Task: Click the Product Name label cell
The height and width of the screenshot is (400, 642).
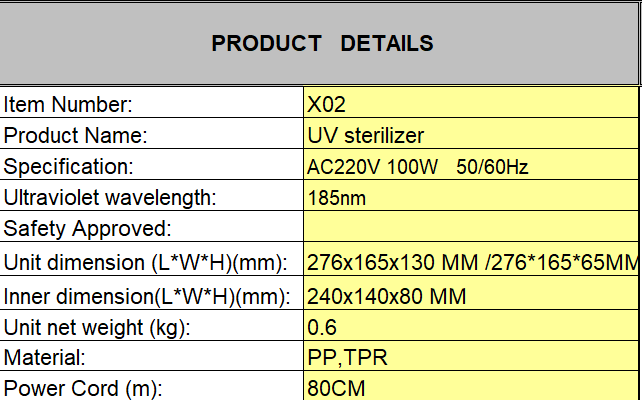Action: click(x=151, y=135)
